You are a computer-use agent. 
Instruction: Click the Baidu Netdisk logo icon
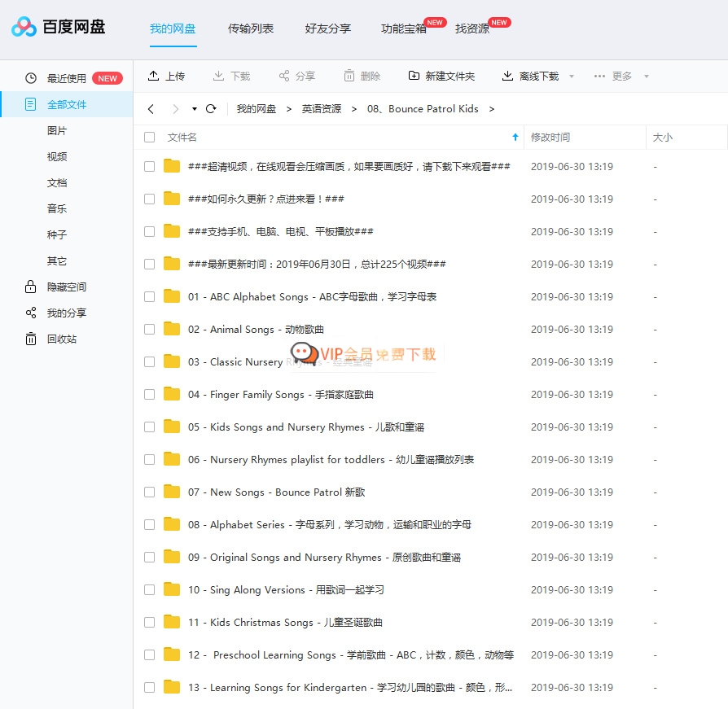[x=24, y=28]
